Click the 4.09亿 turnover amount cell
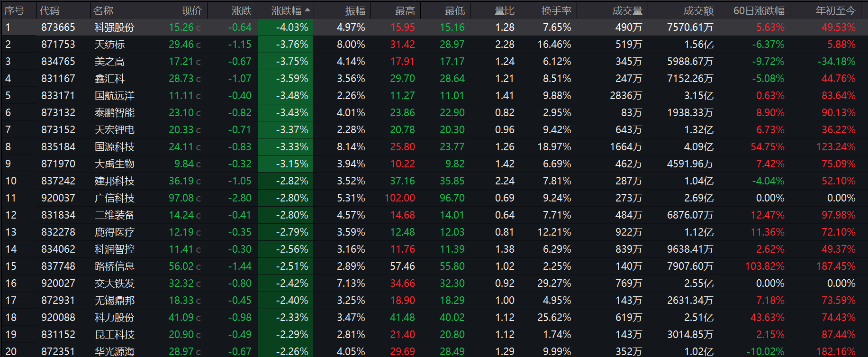The image size is (868, 357). (x=699, y=147)
